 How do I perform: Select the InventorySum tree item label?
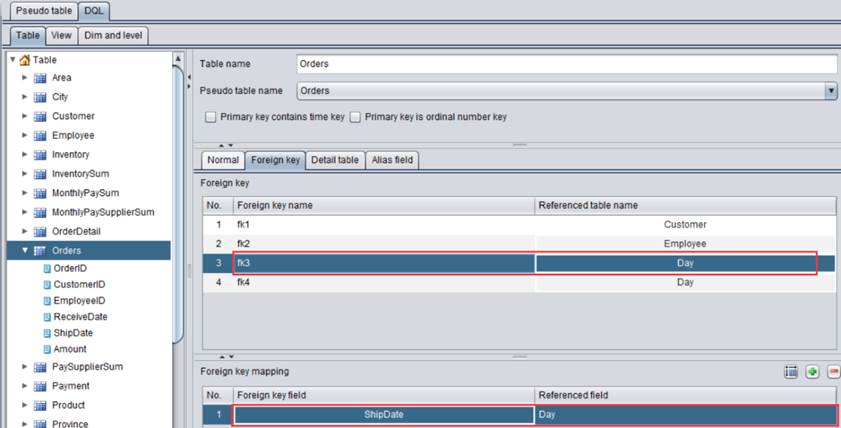(x=80, y=174)
